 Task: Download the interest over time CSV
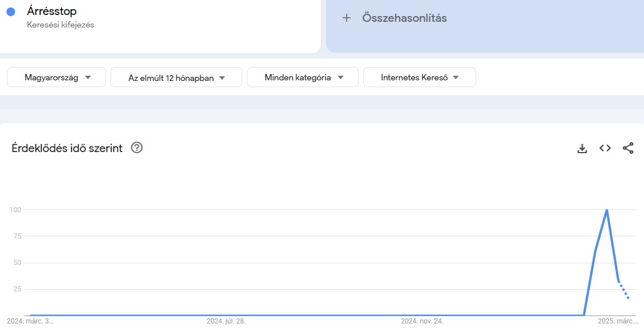pos(582,149)
